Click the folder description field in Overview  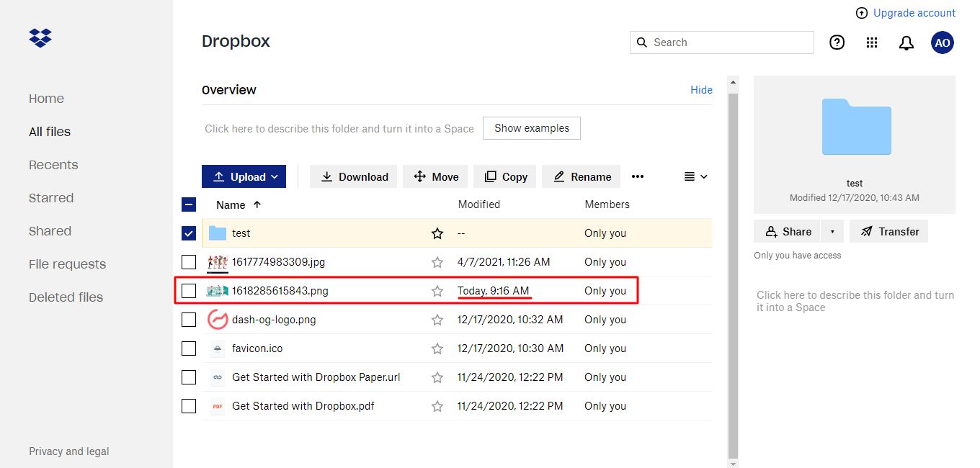pyautogui.click(x=339, y=129)
